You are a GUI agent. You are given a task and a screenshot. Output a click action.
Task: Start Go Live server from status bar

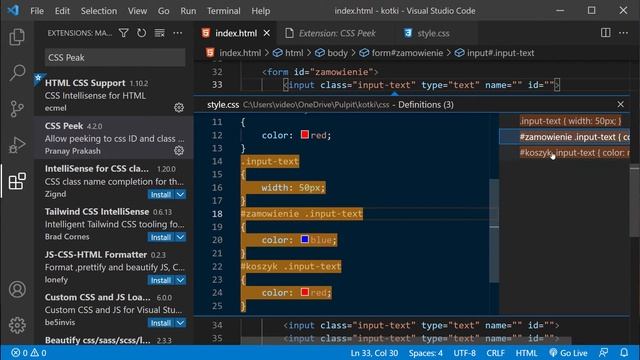tap(568, 353)
